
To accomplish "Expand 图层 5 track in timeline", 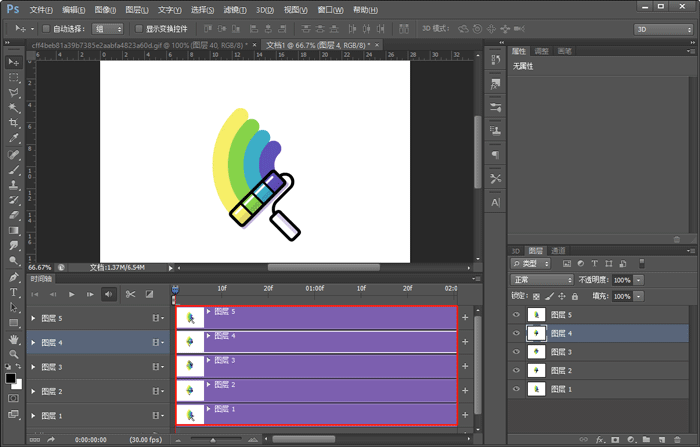I will pos(33,318).
